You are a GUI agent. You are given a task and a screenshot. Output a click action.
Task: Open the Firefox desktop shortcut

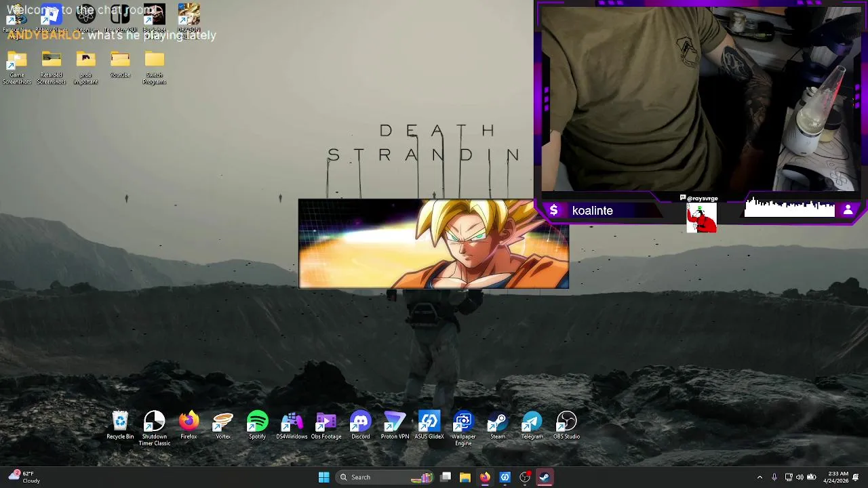(x=189, y=426)
